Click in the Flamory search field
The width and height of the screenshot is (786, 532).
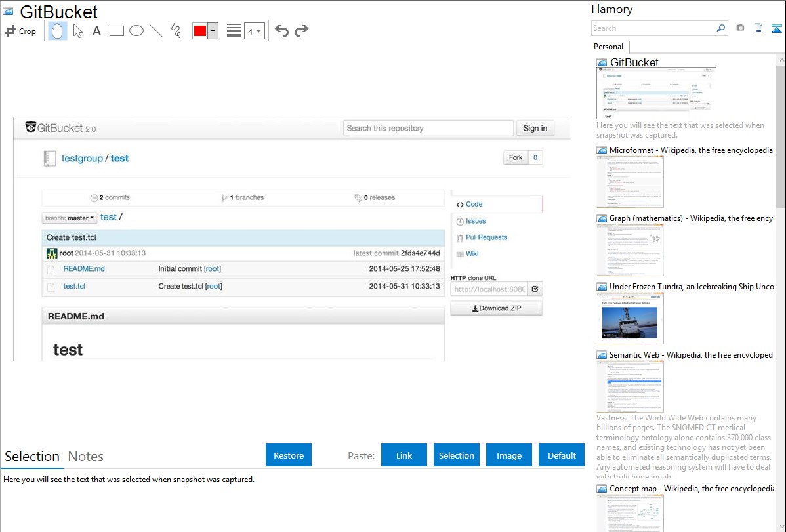click(x=653, y=28)
